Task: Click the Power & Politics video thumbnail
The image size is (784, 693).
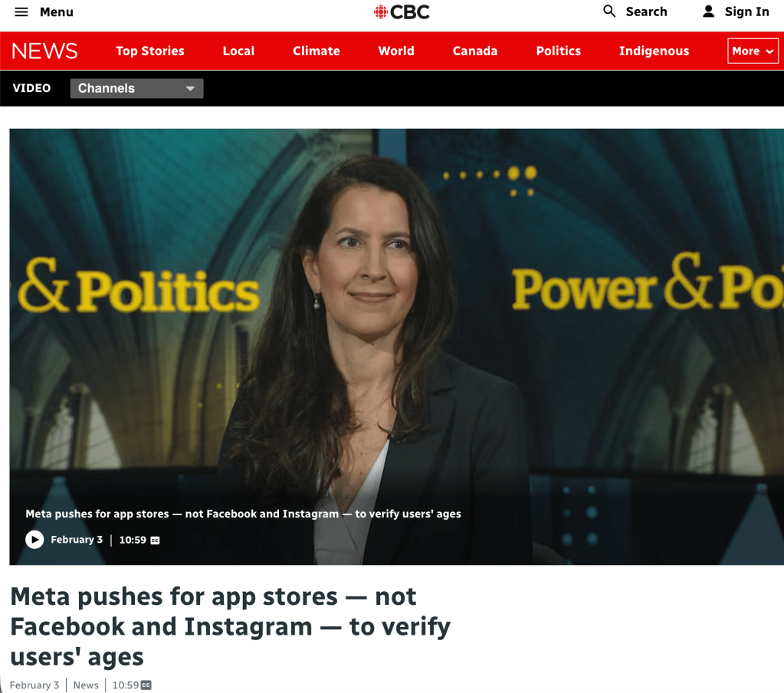Action: coord(396,346)
